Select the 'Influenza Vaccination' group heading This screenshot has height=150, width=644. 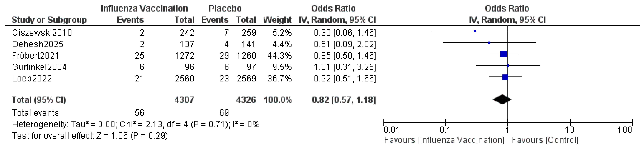pyautogui.click(x=144, y=8)
